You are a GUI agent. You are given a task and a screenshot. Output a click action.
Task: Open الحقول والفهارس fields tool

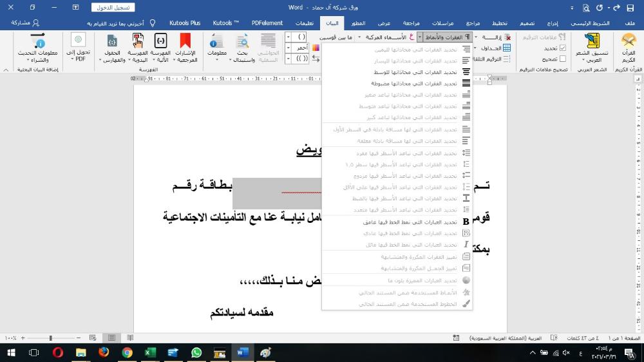[112, 48]
